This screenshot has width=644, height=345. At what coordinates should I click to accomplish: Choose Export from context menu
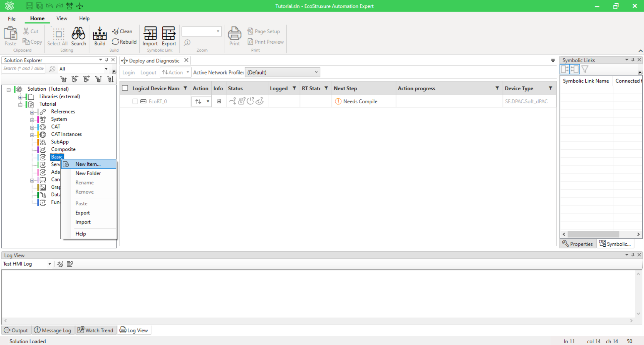click(89, 213)
